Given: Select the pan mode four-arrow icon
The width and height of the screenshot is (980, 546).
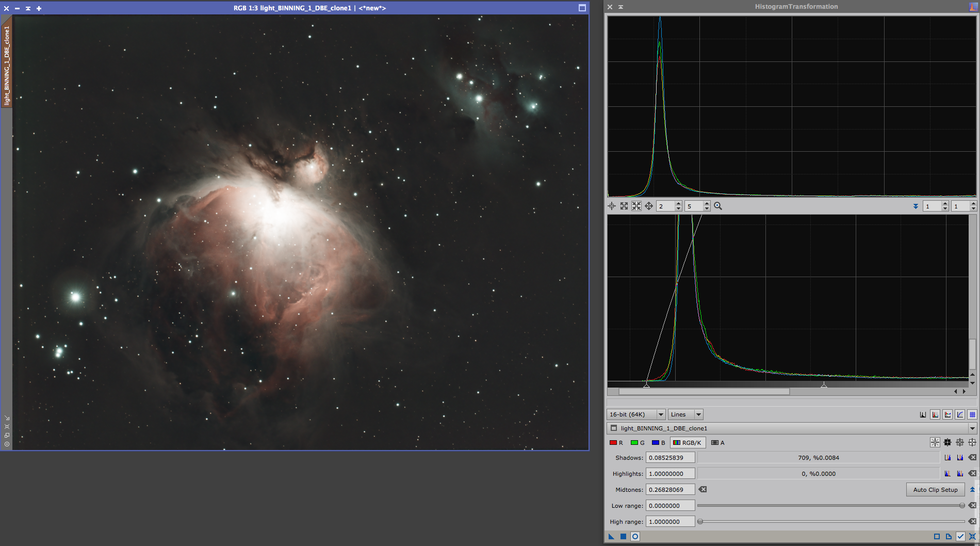Looking at the screenshot, I should click(x=649, y=206).
